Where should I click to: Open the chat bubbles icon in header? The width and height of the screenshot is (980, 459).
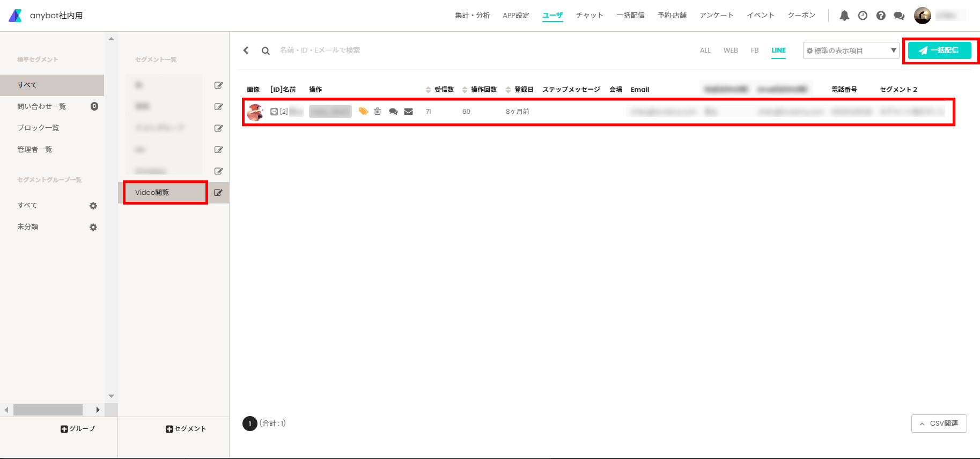click(x=899, y=16)
